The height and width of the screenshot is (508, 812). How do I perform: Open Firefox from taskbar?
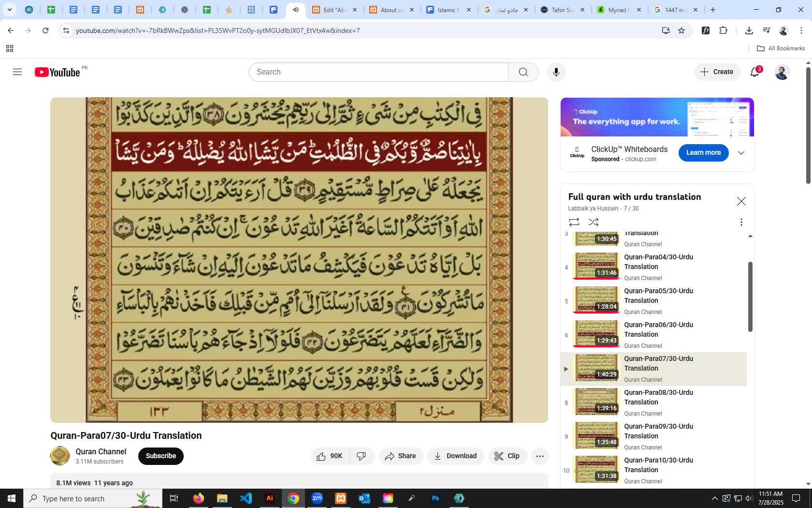[198, 498]
